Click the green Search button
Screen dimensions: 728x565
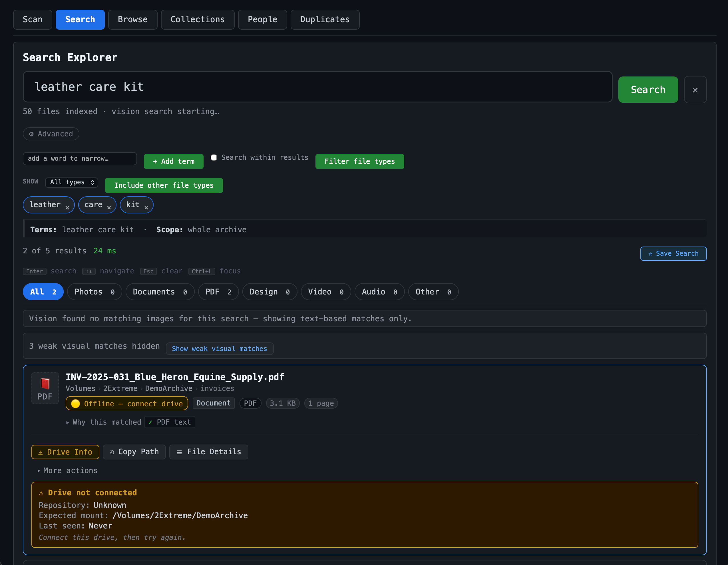pyautogui.click(x=648, y=90)
